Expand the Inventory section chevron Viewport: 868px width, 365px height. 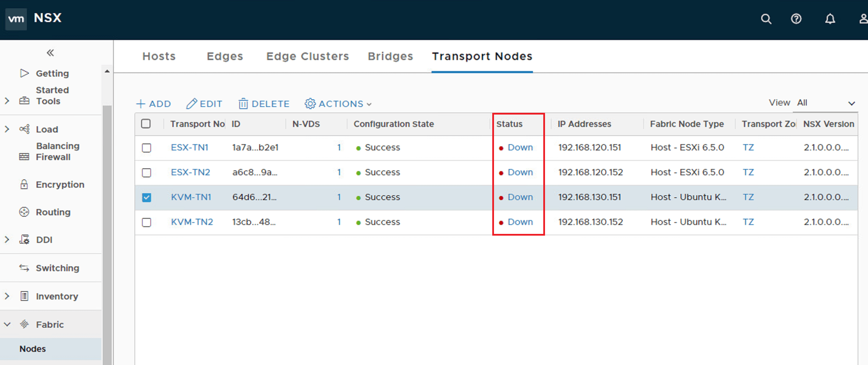click(x=7, y=296)
